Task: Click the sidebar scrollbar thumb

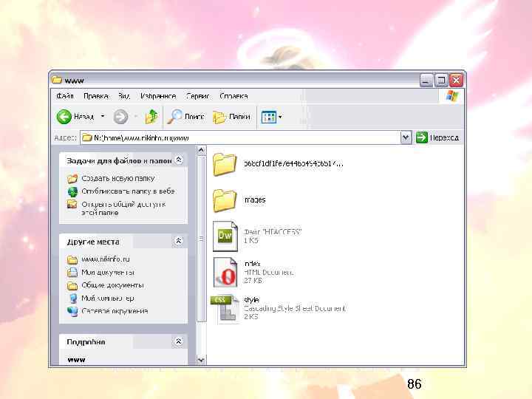Action: tap(202, 239)
